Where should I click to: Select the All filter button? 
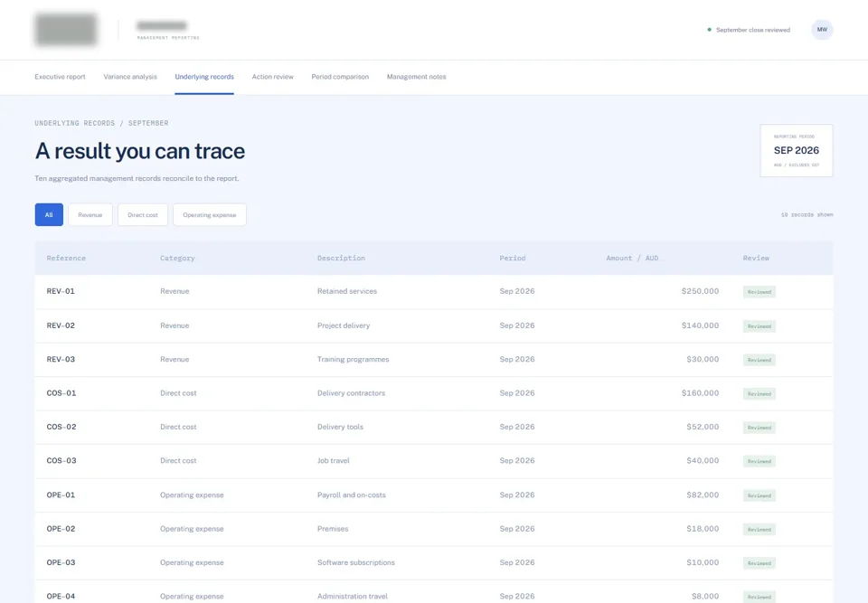point(49,215)
